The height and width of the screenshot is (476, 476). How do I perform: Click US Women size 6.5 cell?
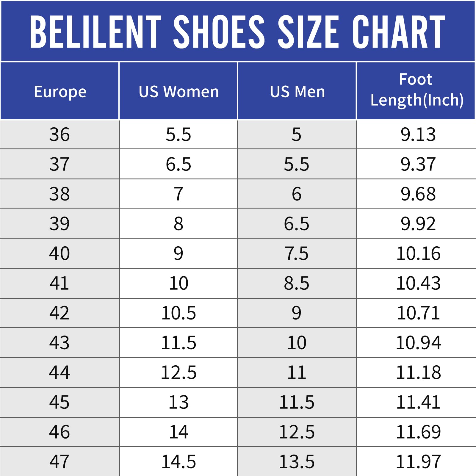pos(178,164)
